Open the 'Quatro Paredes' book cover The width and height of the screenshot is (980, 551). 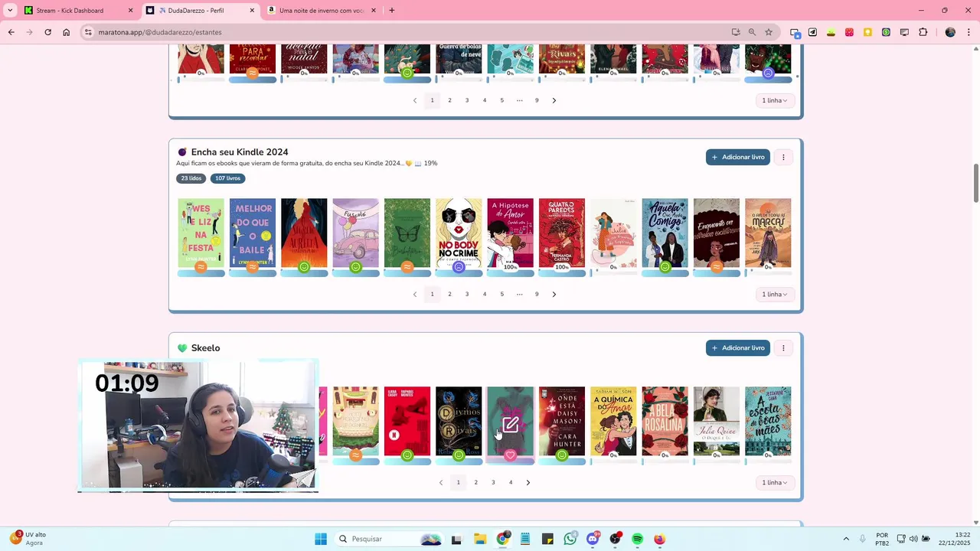[x=562, y=233]
